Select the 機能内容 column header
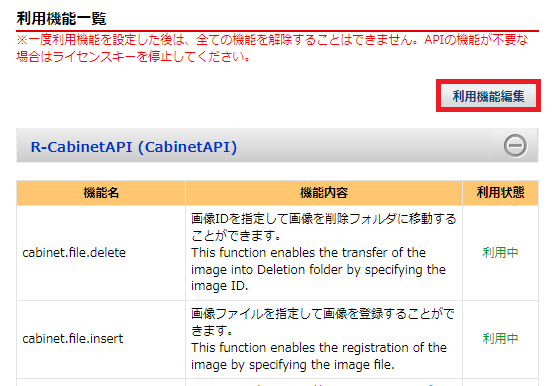This screenshot has width=552, height=386. 324,193
